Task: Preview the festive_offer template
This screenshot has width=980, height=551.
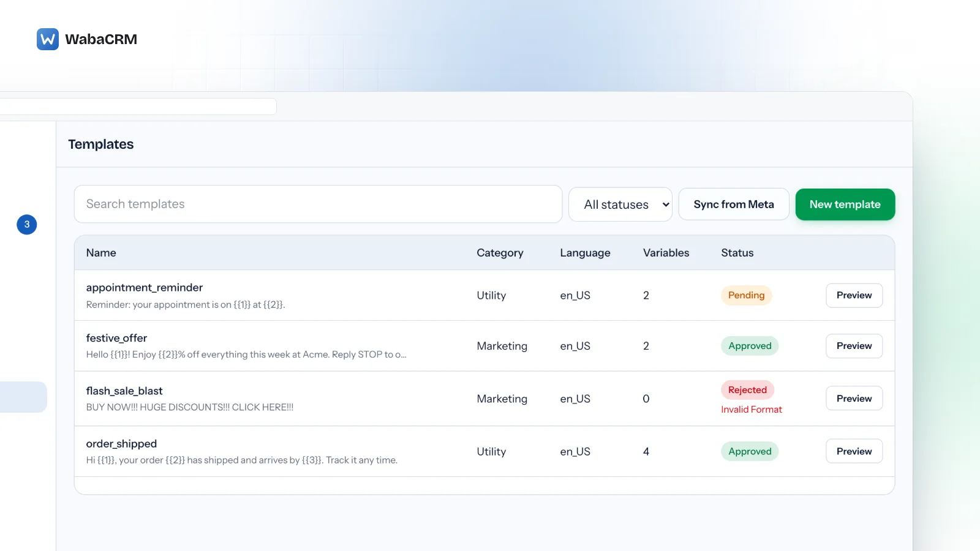Action: coord(854,346)
